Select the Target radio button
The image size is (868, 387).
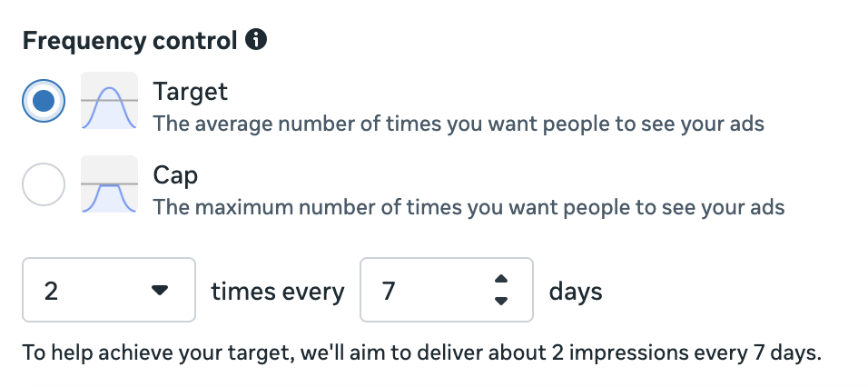tap(44, 101)
